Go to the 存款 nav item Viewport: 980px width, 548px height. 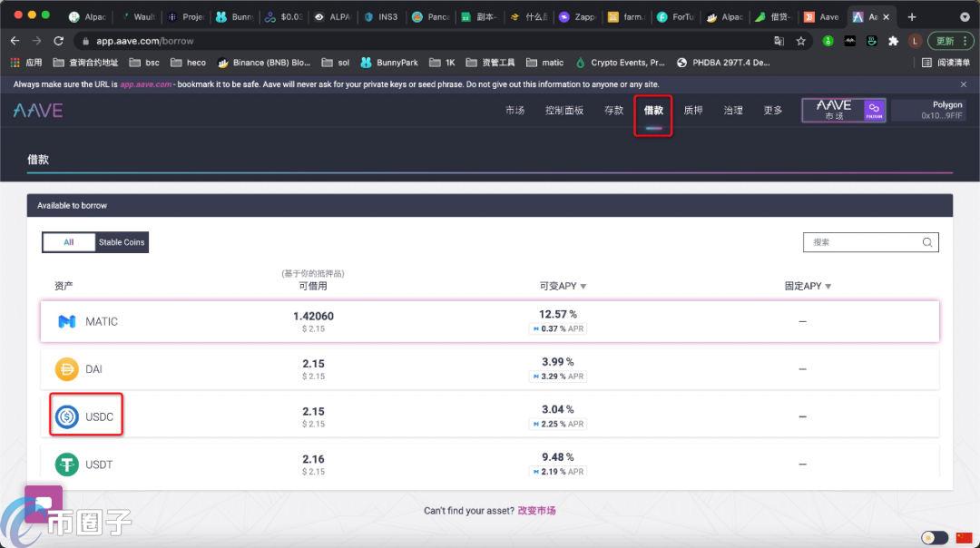[613, 111]
